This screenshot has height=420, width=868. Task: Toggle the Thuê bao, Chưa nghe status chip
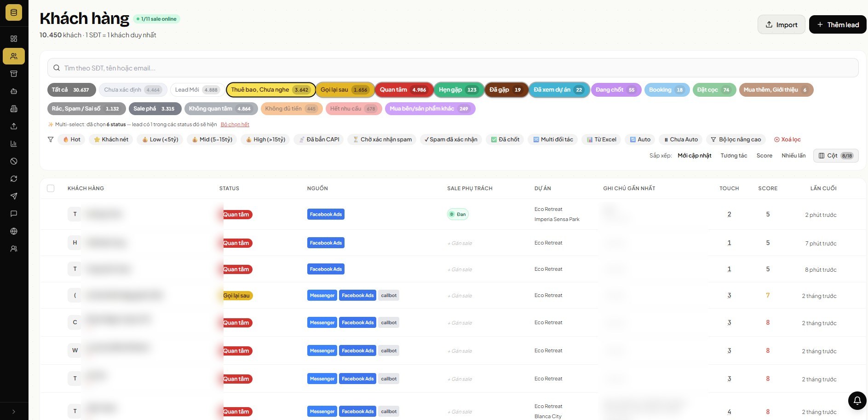click(270, 90)
